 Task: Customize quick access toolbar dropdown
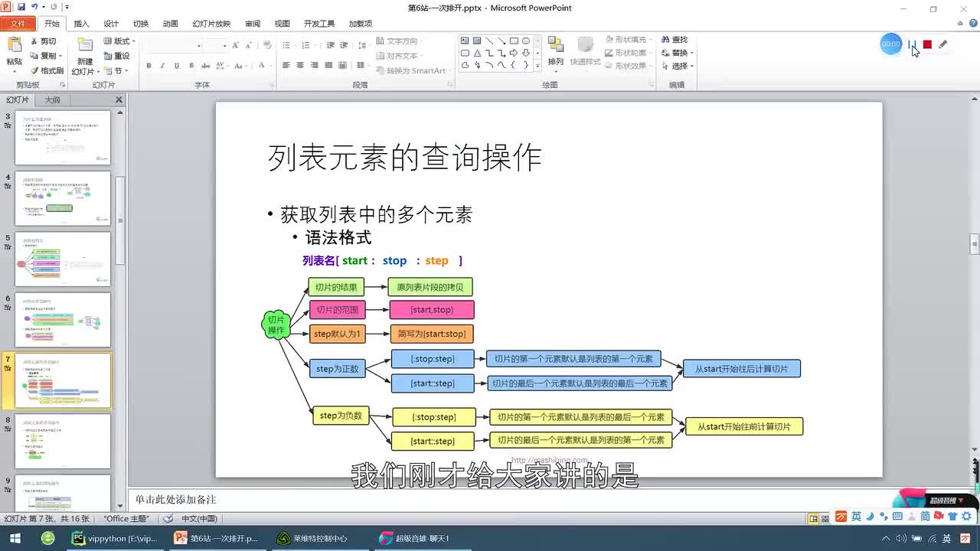(x=67, y=7)
